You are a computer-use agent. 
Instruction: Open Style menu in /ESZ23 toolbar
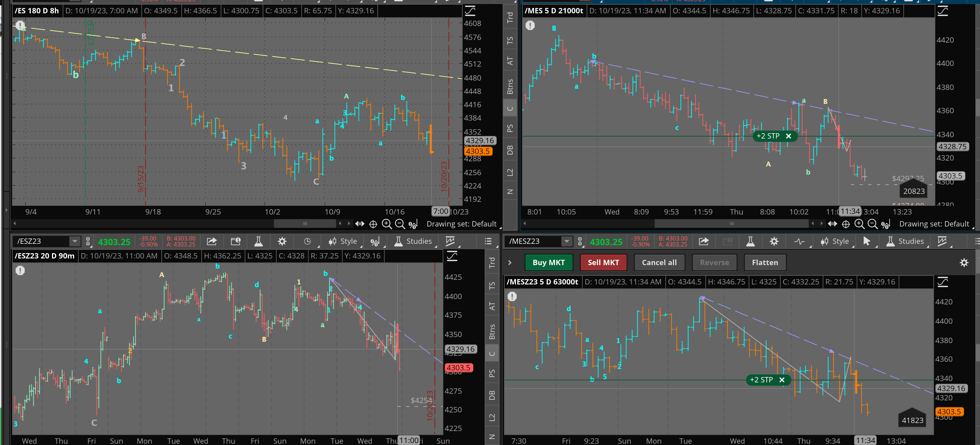pyautogui.click(x=343, y=241)
